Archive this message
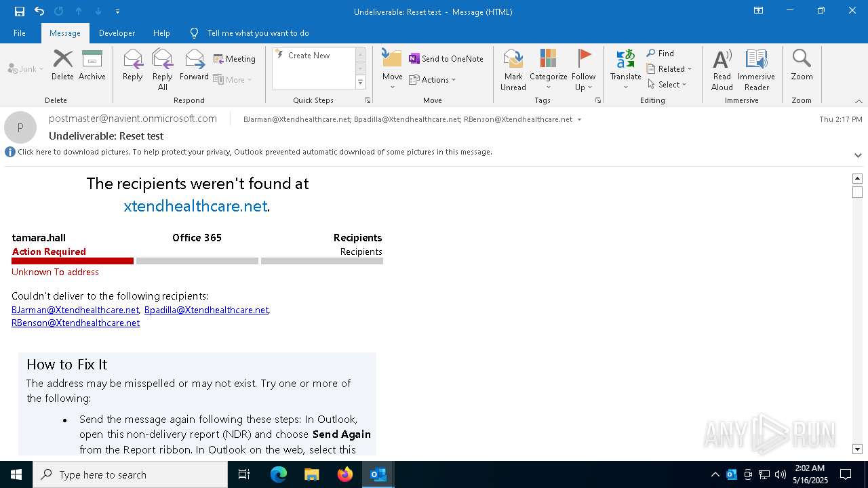This screenshot has height=488, width=868. (x=92, y=65)
